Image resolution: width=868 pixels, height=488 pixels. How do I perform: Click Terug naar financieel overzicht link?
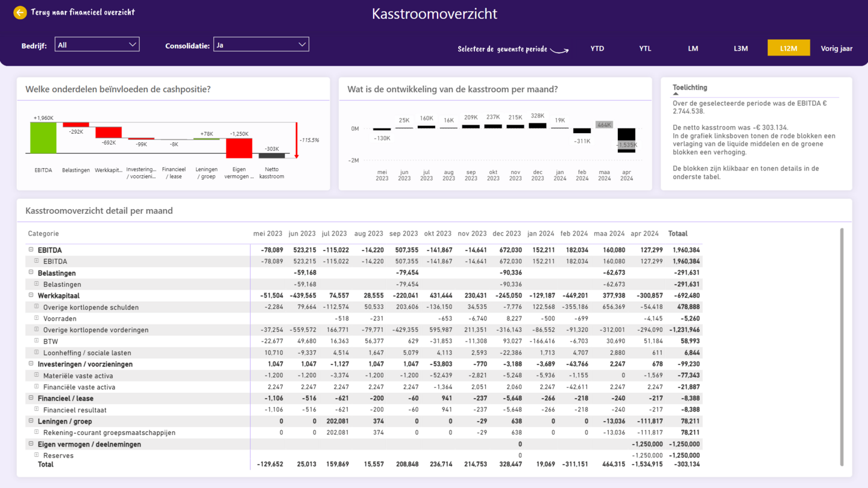pos(83,13)
